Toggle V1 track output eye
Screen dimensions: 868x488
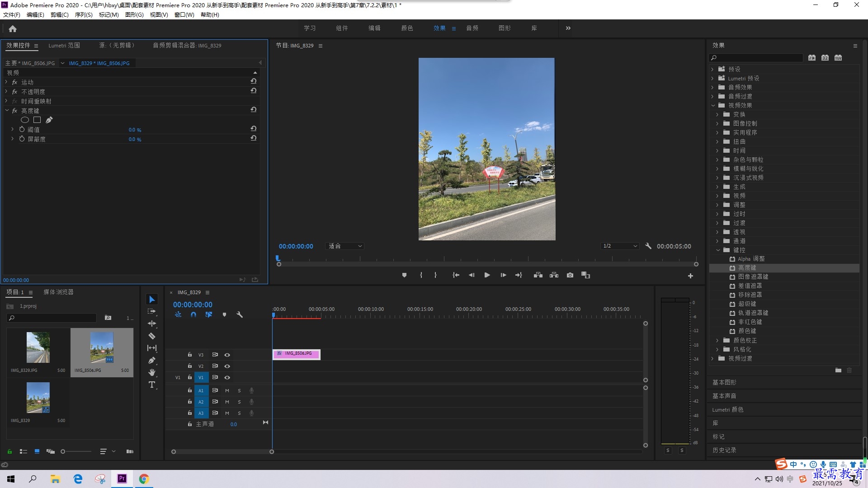click(227, 378)
